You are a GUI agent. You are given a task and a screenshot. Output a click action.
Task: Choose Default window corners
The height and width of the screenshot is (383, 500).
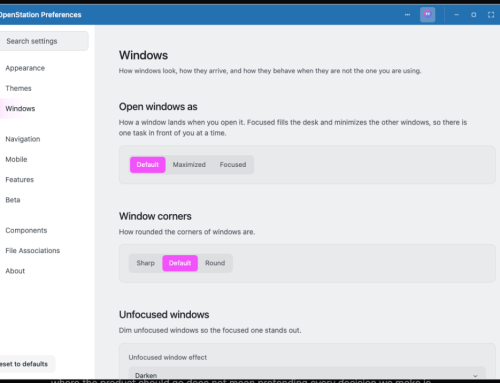pyautogui.click(x=180, y=263)
